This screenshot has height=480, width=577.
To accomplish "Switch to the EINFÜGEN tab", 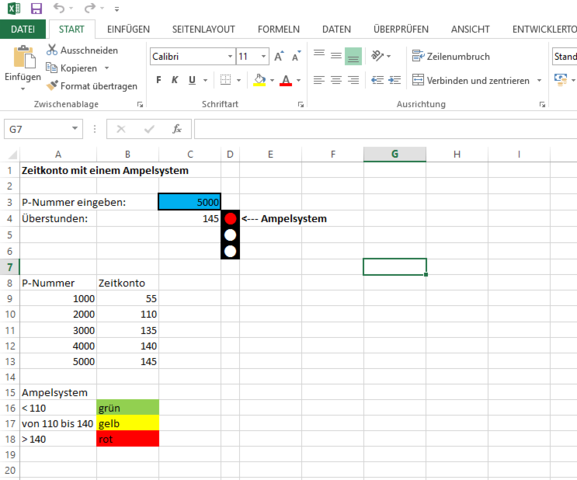I will click(x=128, y=29).
